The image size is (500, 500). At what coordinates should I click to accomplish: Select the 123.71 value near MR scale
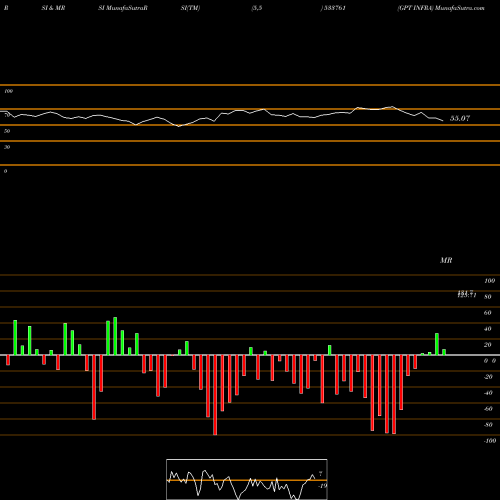click(x=467, y=295)
